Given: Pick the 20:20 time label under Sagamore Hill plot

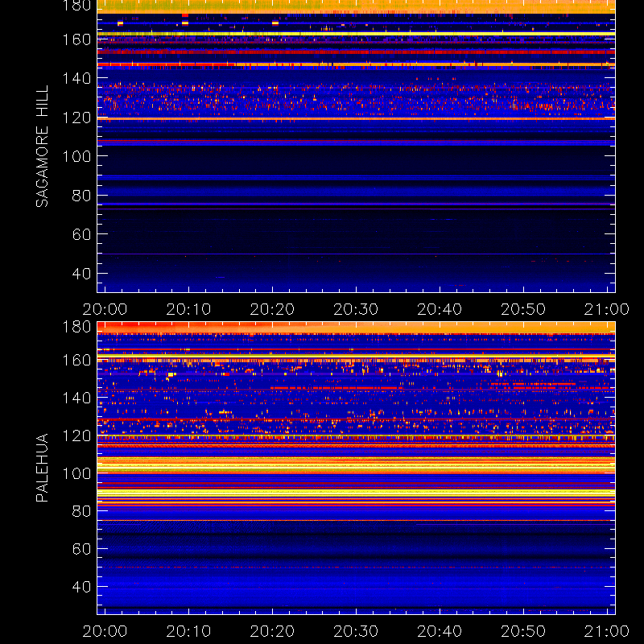Looking at the screenshot, I should [272, 309].
